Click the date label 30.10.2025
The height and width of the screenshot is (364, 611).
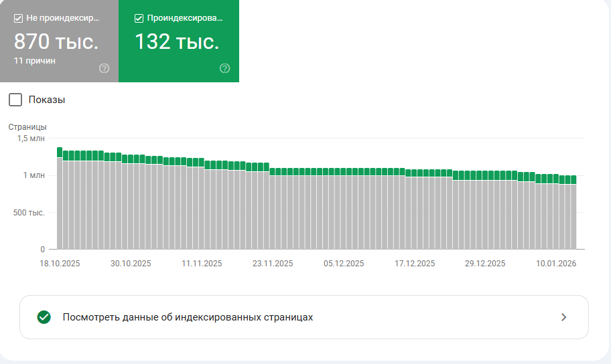click(131, 264)
